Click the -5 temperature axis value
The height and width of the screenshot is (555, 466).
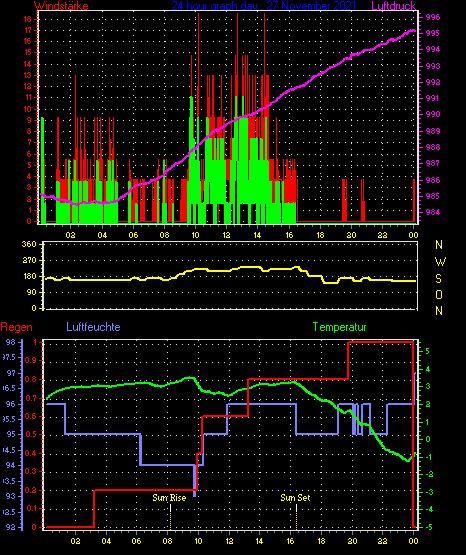(427, 527)
